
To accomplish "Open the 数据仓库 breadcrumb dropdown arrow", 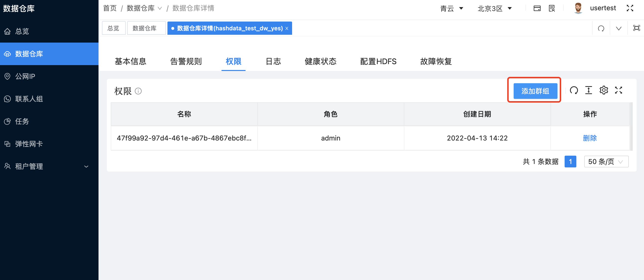I will (x=160, y=8).
